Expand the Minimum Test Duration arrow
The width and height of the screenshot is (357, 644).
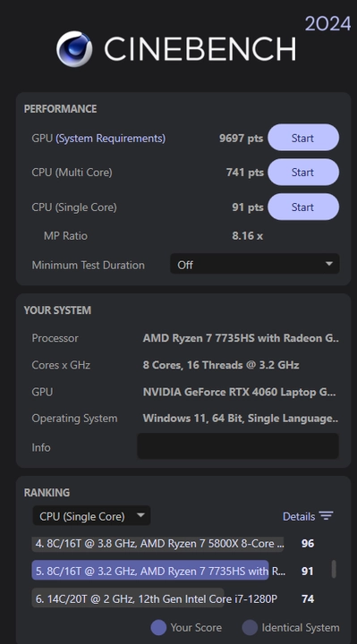tap(328, 263)
